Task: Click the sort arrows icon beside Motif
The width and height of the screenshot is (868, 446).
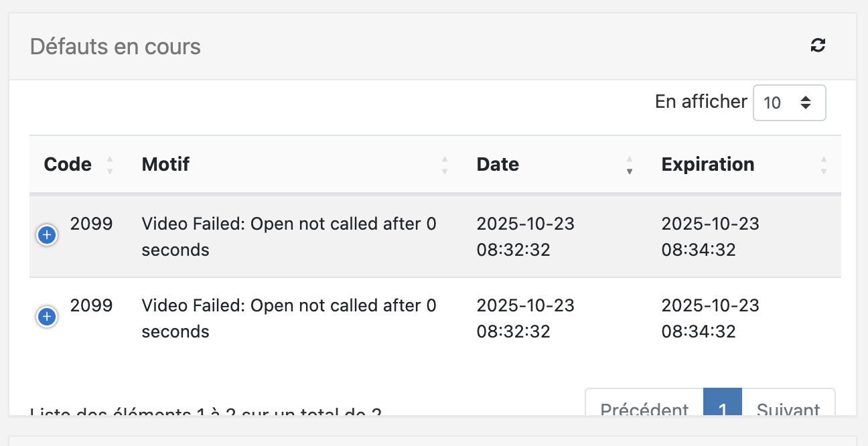Action: tap(445, 165)
